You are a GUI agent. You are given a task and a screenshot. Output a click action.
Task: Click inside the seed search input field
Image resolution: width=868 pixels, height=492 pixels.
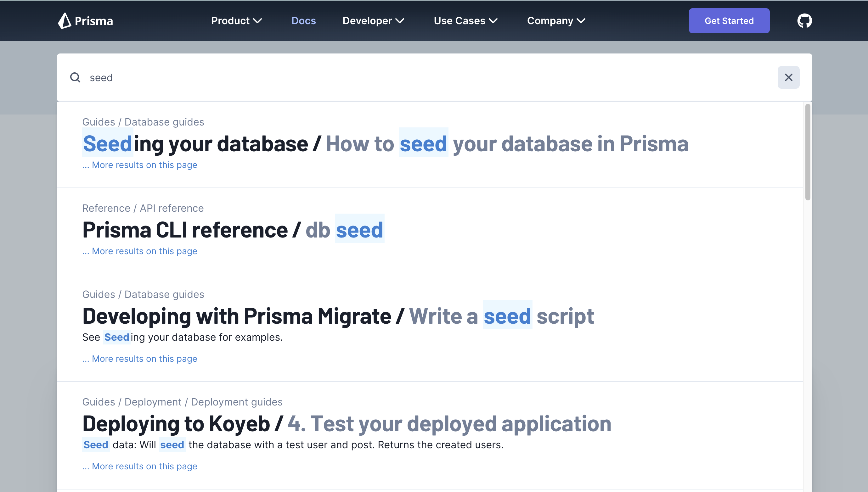pyautogui.click(x=237, y=77)
